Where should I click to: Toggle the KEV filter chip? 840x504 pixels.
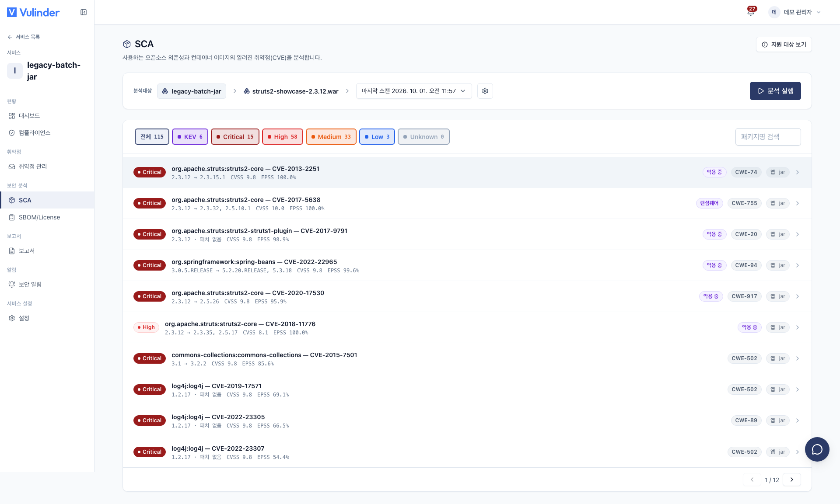click(x=190, y=137)
